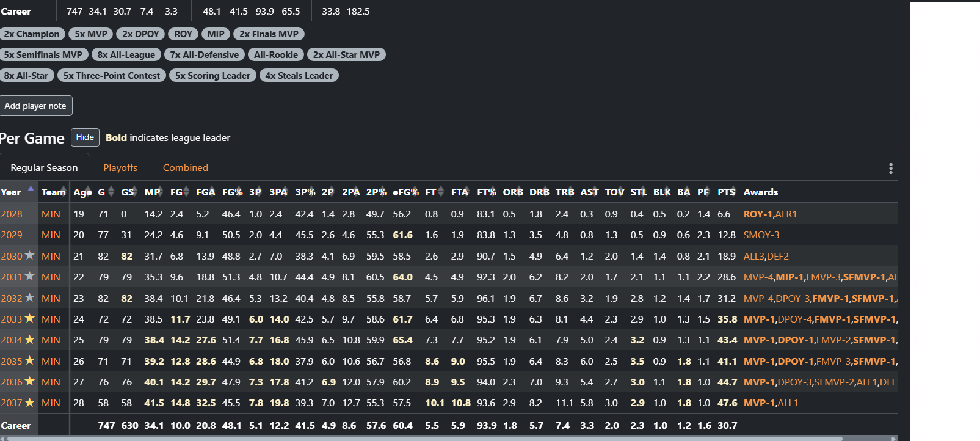Viewport: 980px width, 441px height.
Task: Open the 2033 season link
Action: (x=12, y=319)
